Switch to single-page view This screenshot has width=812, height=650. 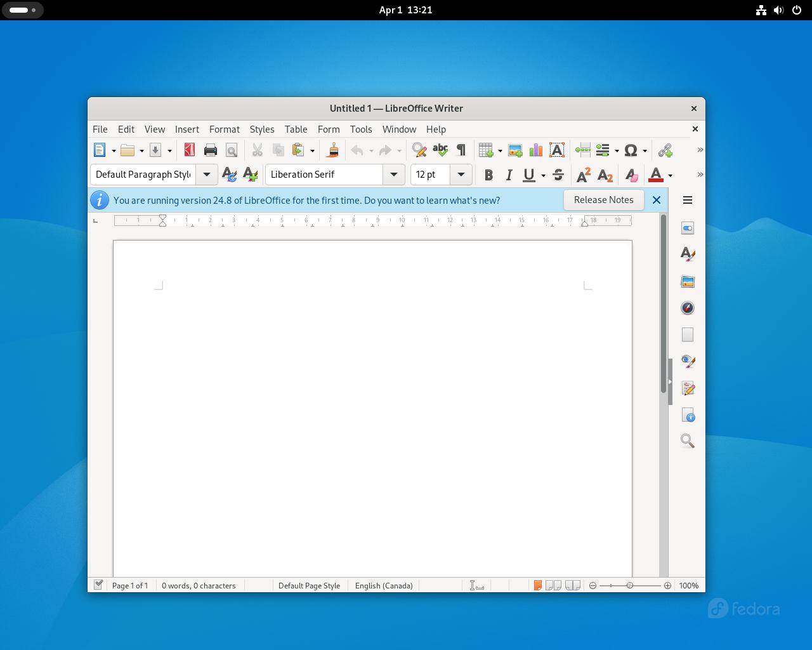point(537,585)
